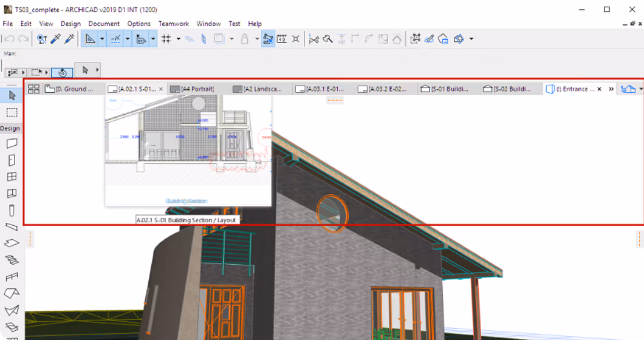Screen dimensions: 644x340
Task: Open the Teamwork menu
Action: [174, 24]
